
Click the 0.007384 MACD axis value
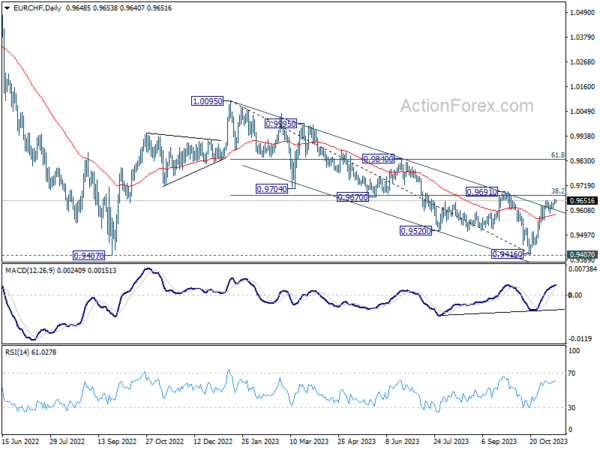pyautogui.click(x=582, y=269)
